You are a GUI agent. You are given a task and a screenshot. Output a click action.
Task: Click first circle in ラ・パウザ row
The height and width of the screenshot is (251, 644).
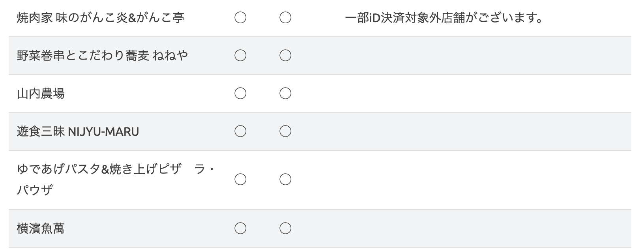coord(240,180)
